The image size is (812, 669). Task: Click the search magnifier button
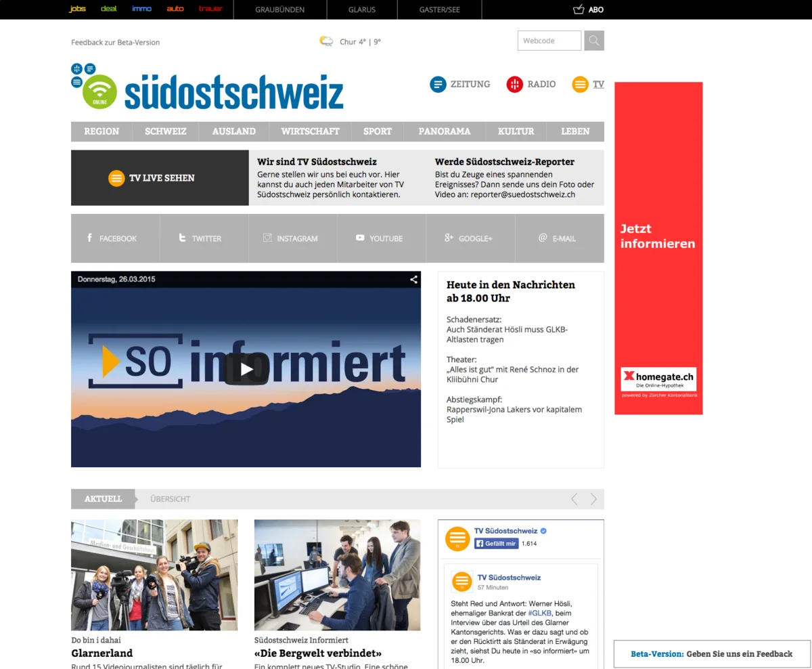pos(594,41)
